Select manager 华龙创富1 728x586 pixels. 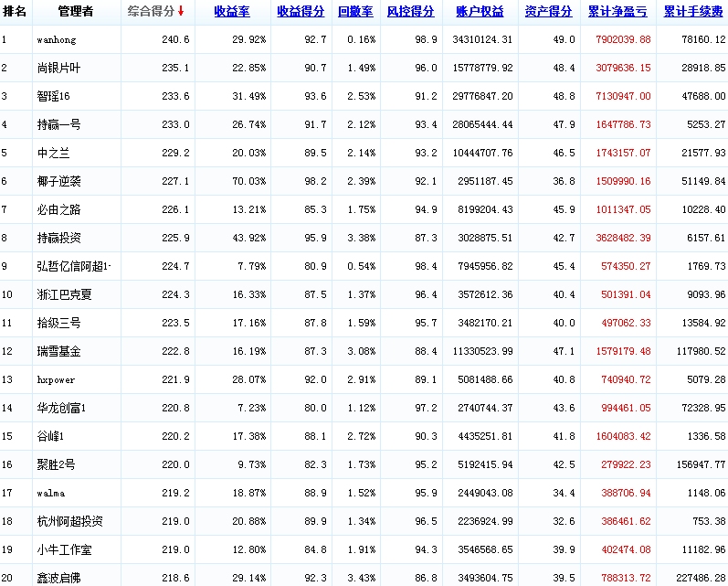[61, 408]
